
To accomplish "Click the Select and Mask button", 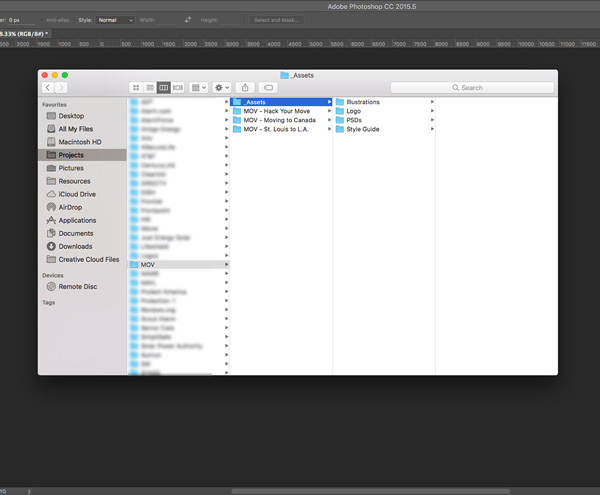I will click(277, 20).
